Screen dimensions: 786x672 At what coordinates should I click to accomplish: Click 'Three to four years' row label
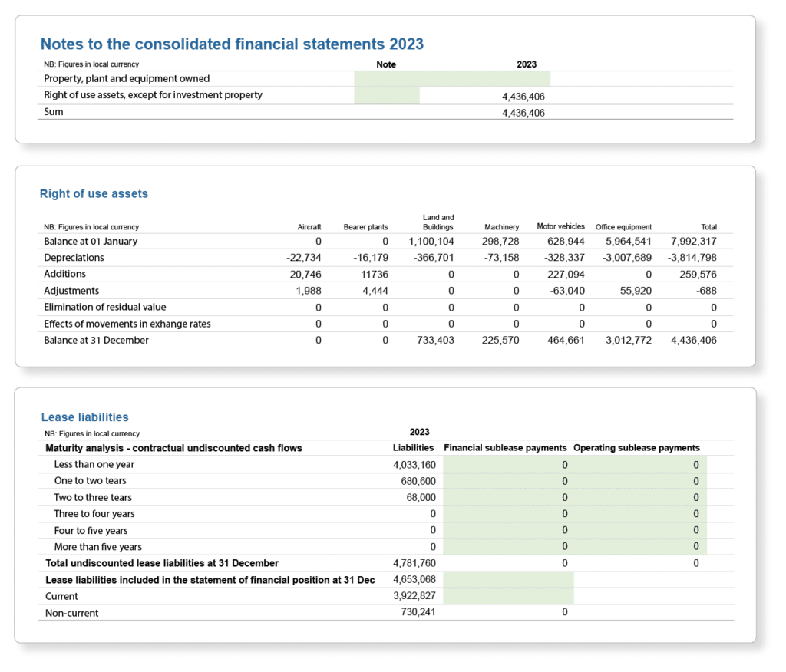point(94,514)
